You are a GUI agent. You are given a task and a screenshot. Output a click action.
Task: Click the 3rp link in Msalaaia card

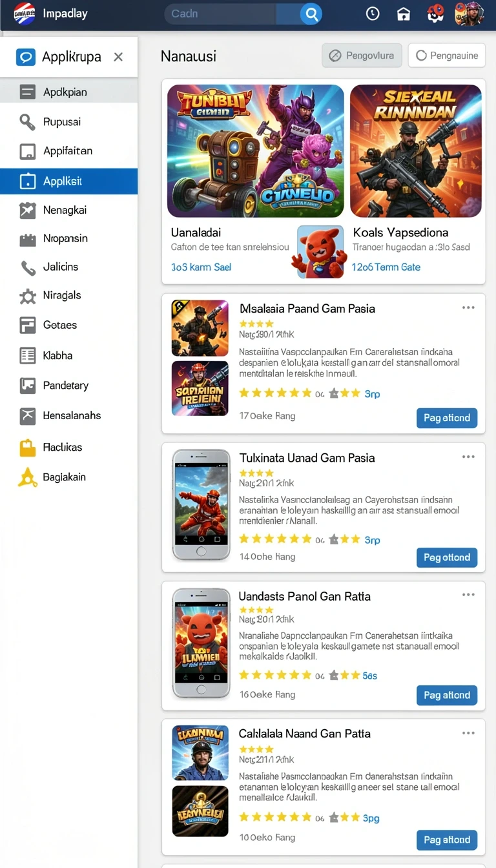pyautogui.click(x=372, y=394)
